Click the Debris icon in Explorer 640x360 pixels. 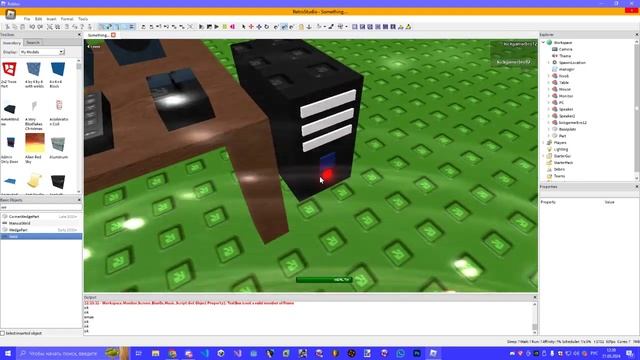549,169
